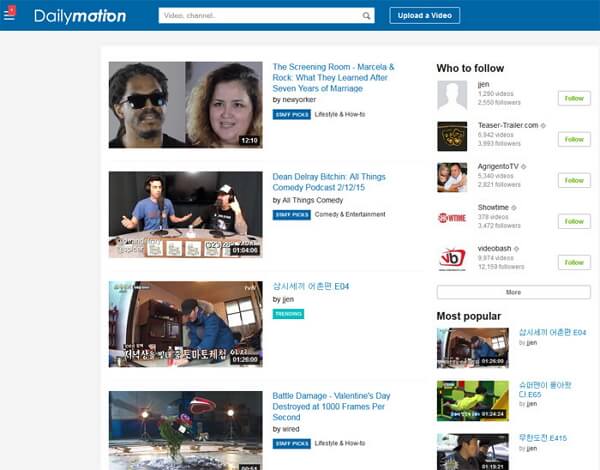Image resolution: width=600 pixels, height=470 pixels.
Task: Open Most popular E65 title link
Action: tap(545, 390)
